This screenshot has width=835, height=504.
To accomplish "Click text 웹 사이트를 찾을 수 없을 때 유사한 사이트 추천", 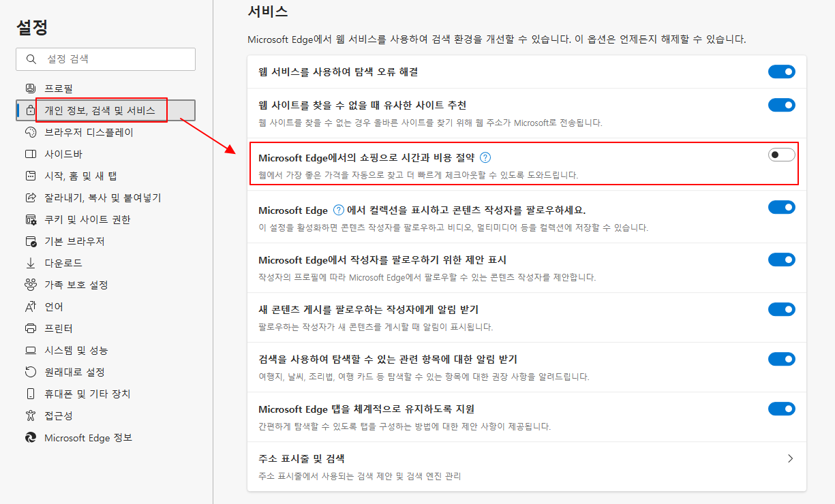I will (x=363, y=105).
